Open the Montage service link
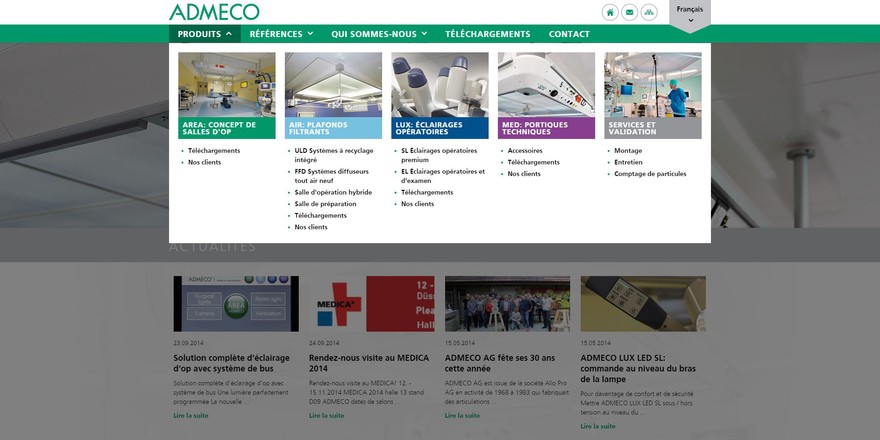The height and width of the screenshot is (440, 880). [628, 150]
